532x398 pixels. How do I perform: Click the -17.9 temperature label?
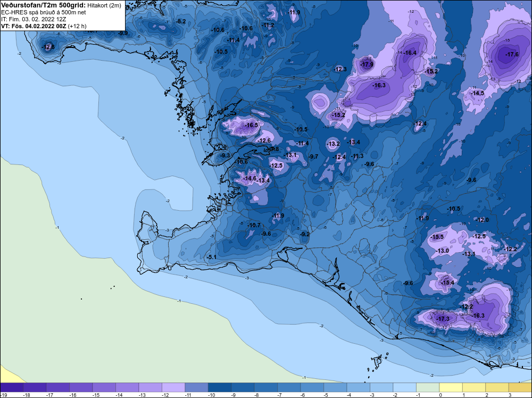(367, 64)
